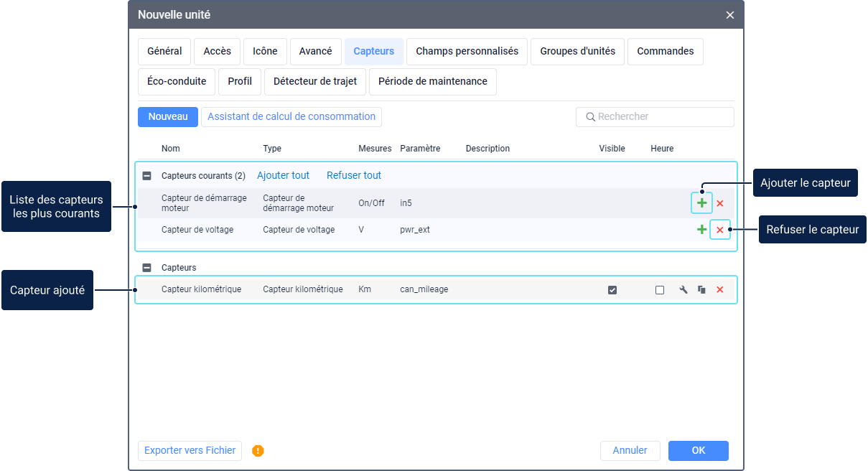Add the Capteur de démarrage moteur sensor

coord(701,203)
